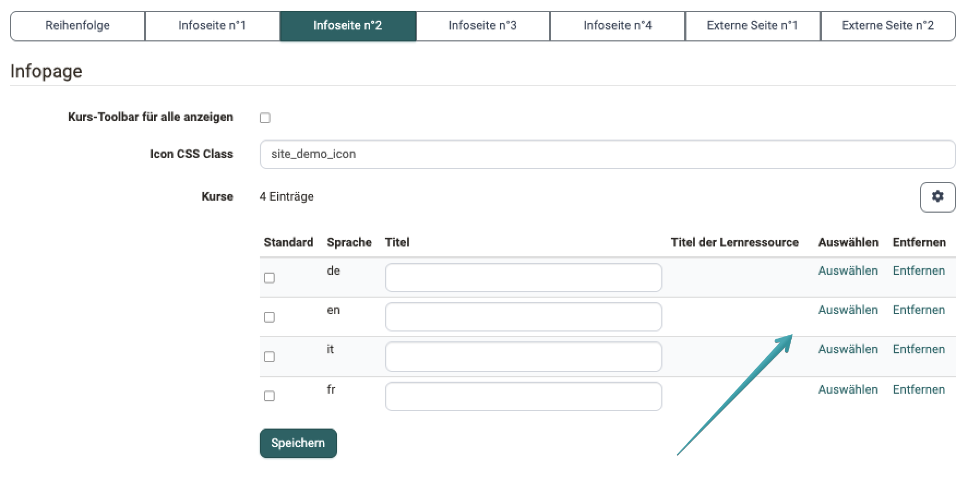The width and height of the screenshot is (980, 482).
Task: Click the Speichern button
Action: (x=298, y=443)
